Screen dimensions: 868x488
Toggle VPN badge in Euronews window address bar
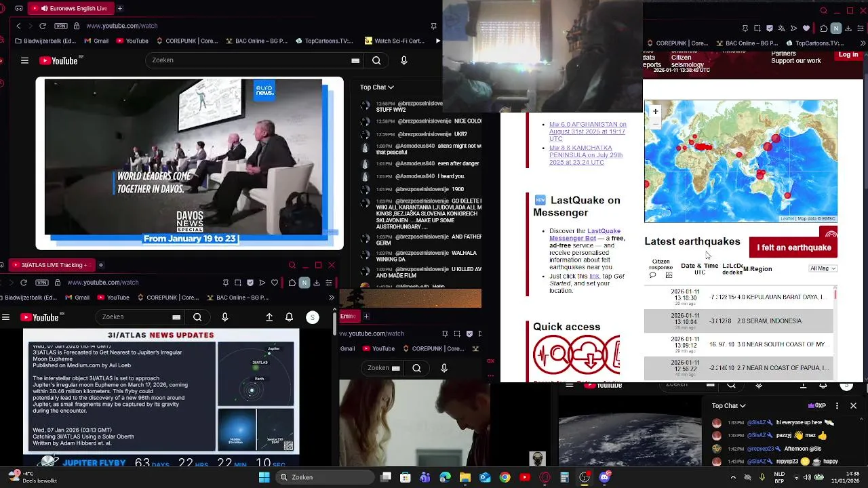[x=61, y=26]
